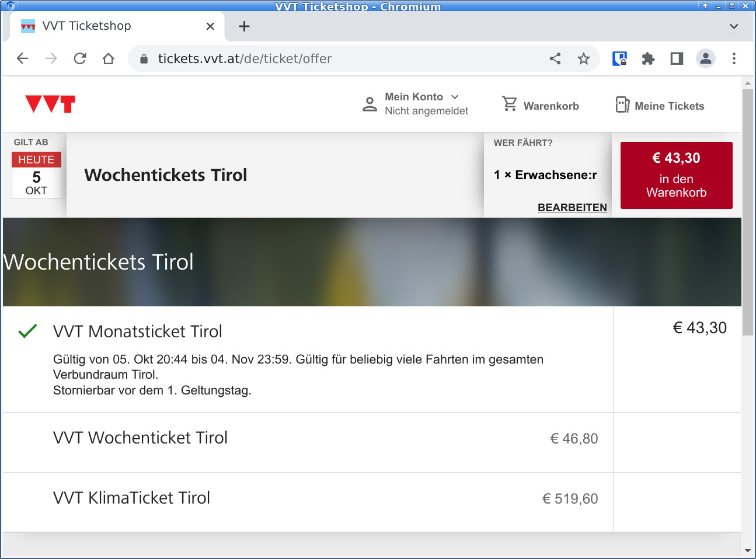Image resolution: width=756 pixels, height=559 pixels.
Task: Click the Stornierbar vor dem 1. Geltungstag text
Action: pos(152,390)
